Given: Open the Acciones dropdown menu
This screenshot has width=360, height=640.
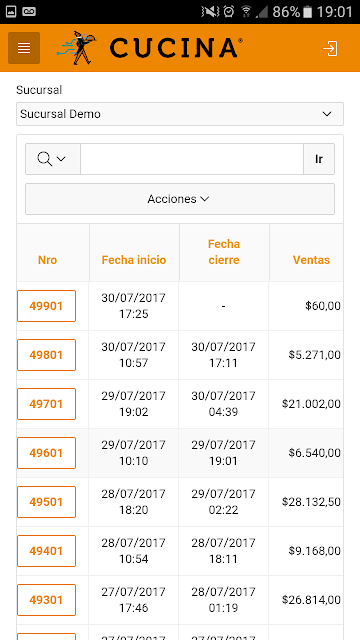Looking at the screenshot, I should point(180,199).
